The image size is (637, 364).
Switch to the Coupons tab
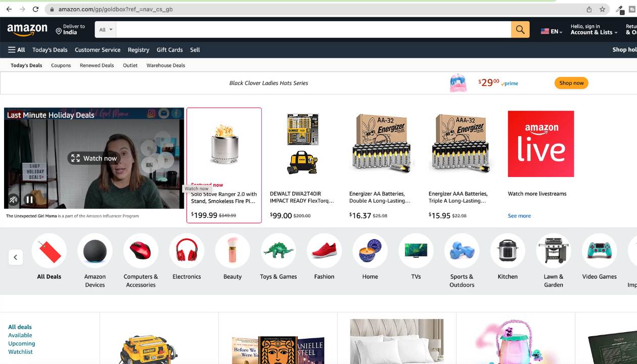[61, 65]
